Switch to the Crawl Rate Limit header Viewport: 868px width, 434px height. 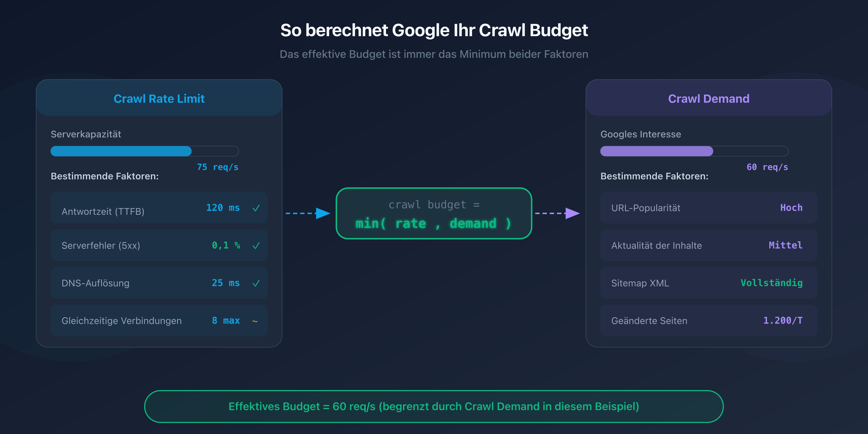point(159,98)
